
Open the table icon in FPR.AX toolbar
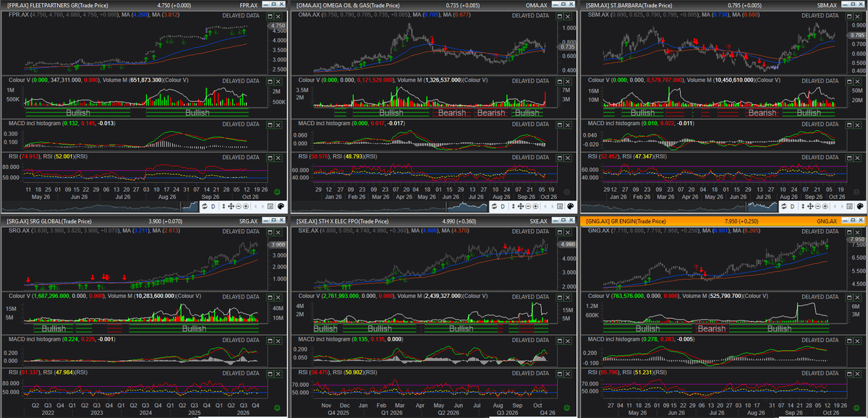coord(270,206)
